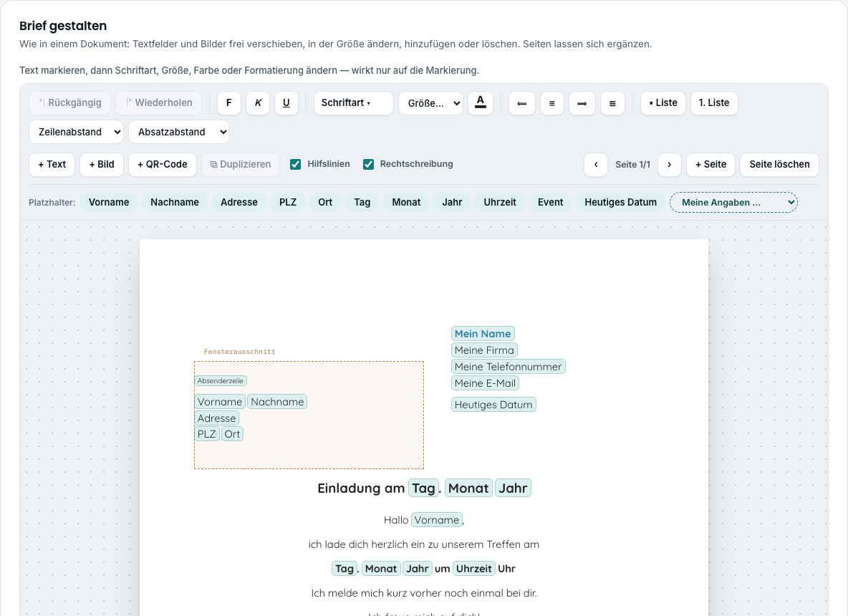Select the Meine Telefonnummer field
848x616 pixels.
[508, 367]
